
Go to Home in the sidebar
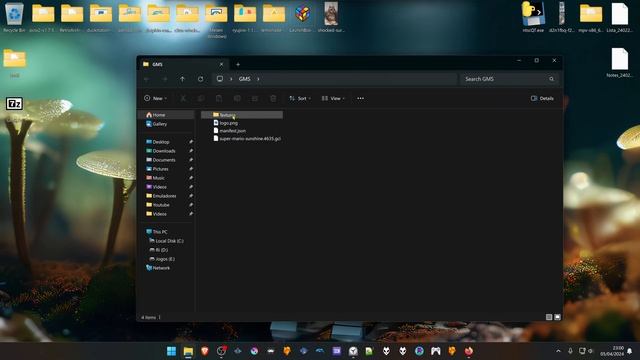coord(167,115)
